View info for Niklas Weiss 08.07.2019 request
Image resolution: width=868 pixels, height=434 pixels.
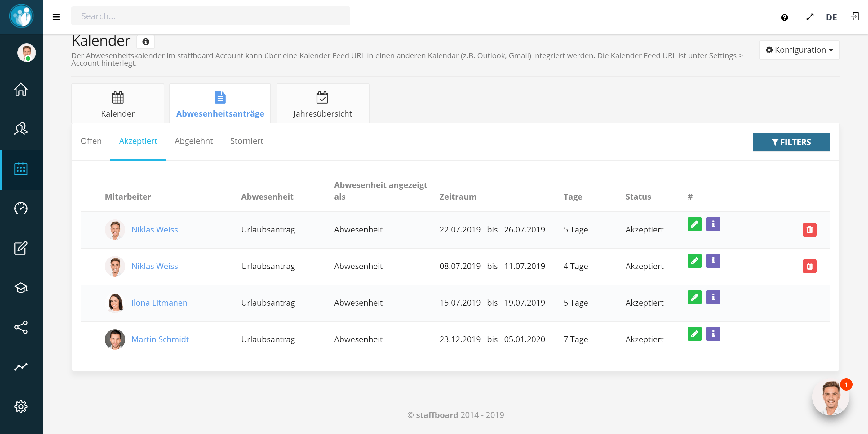[x=713, y=261]
